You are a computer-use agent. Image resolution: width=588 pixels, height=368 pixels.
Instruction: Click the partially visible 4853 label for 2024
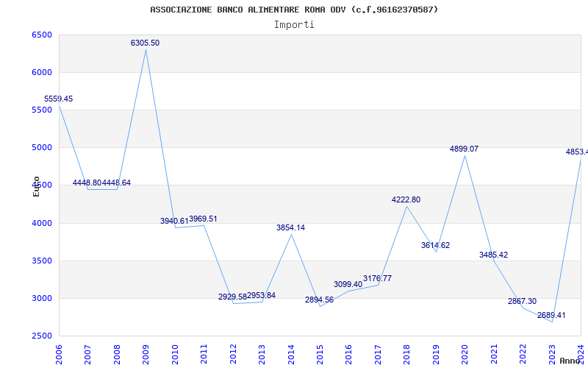coord(577,152)
